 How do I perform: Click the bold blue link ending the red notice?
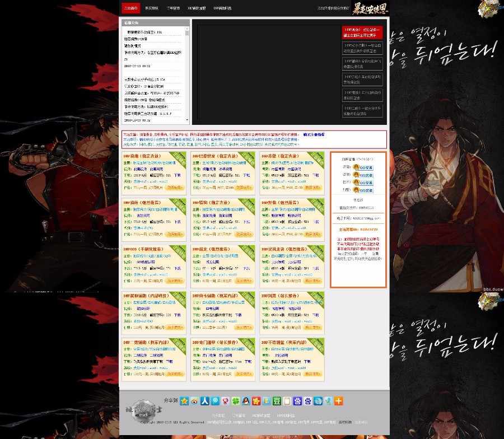tap(314, 134)
